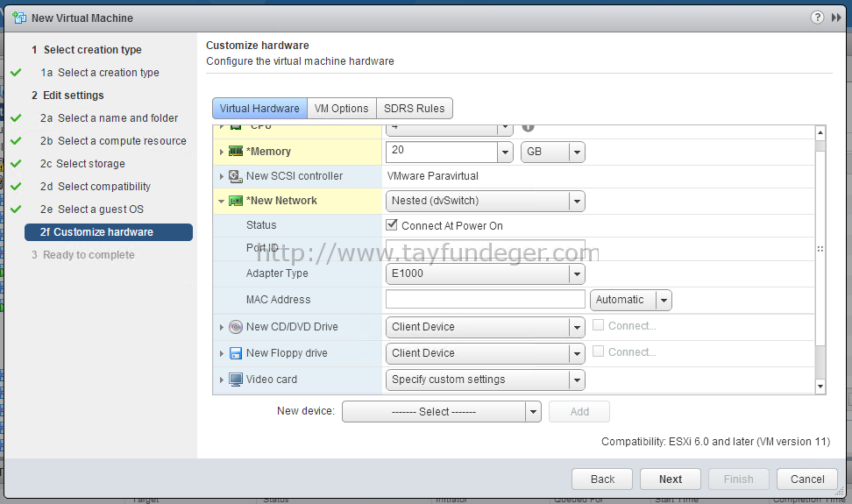Click the New Network adapter icon
852x504 pixels.
[x=235, y=201]
